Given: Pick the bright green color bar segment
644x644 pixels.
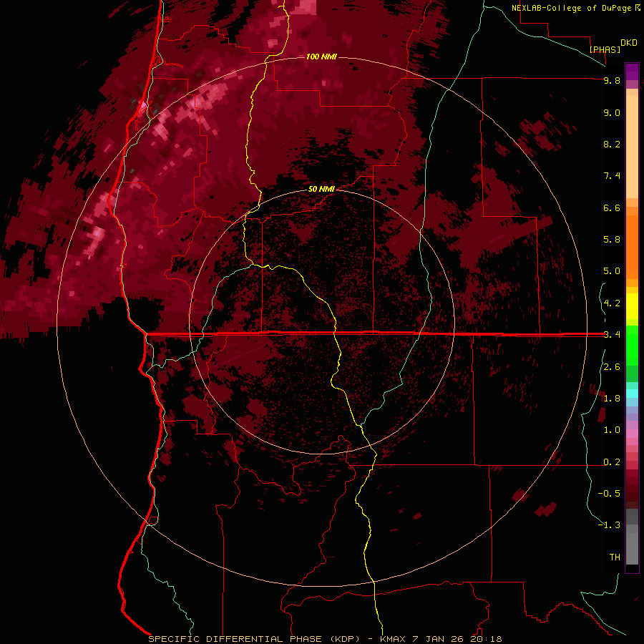Looking at the screenshot, I should pos(632,346).
